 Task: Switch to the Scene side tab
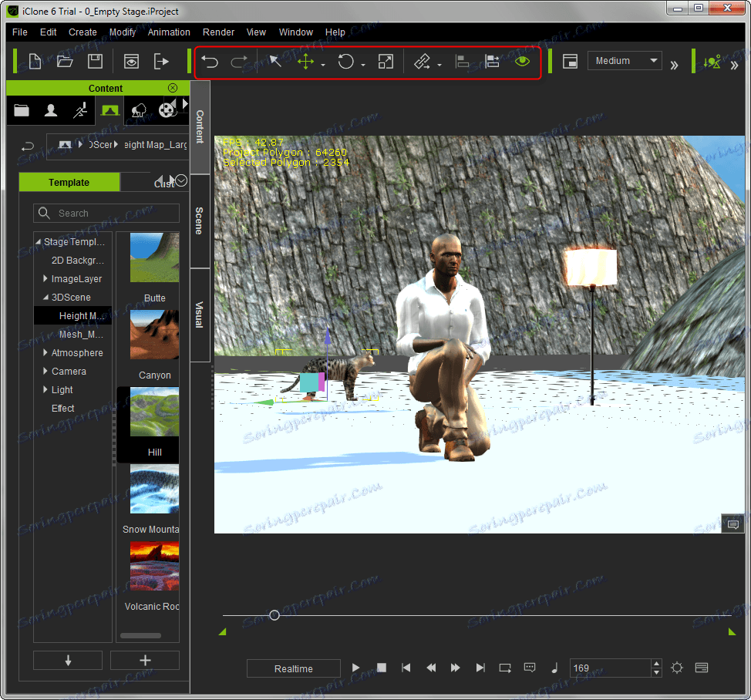[199, 220]
